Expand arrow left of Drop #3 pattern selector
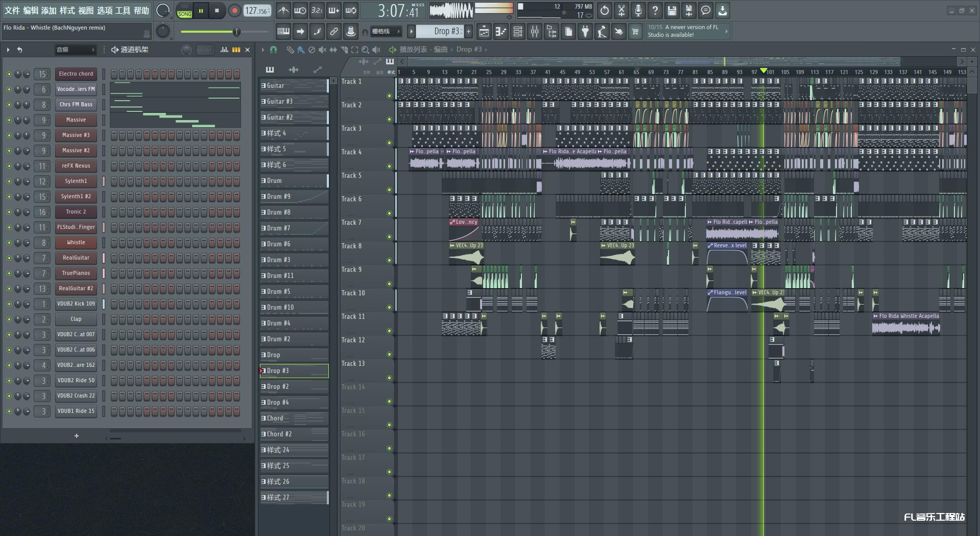The width and height of the screenshot is (980, 536). click(411, 32)
